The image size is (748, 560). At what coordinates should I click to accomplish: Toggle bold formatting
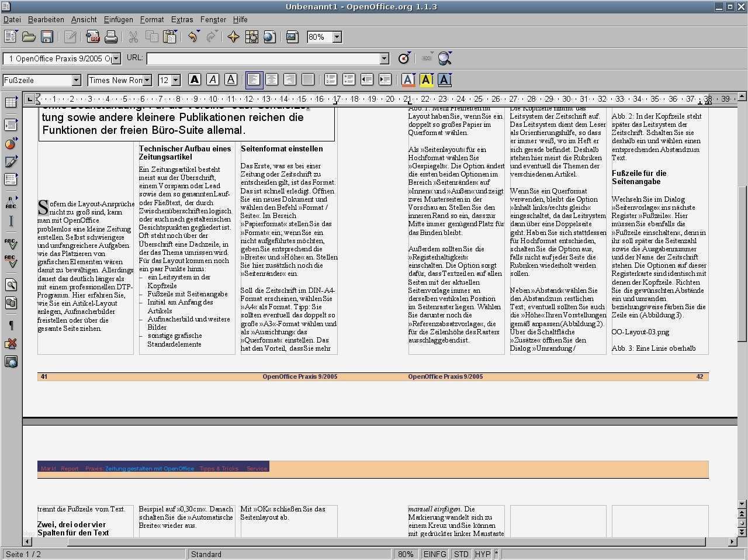click(195, 80)
